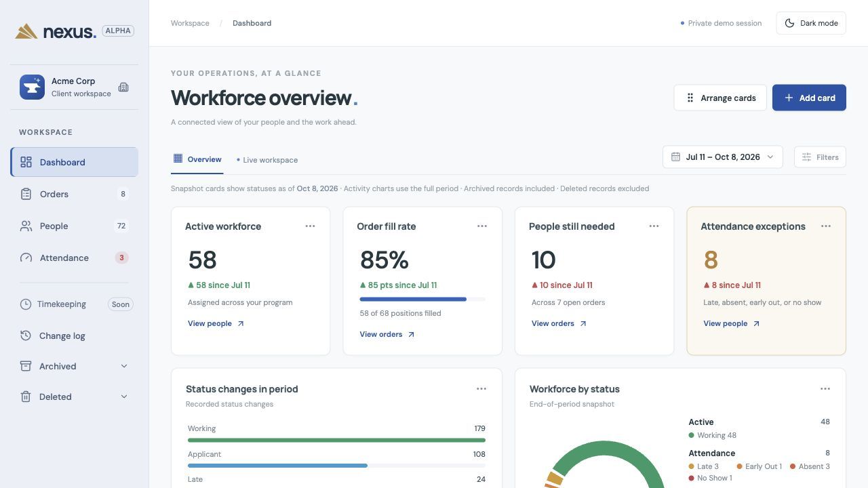The height and width of the screenshot is (488, 868).
Task: Click the Change log history icon
Action: coord(26,335)
